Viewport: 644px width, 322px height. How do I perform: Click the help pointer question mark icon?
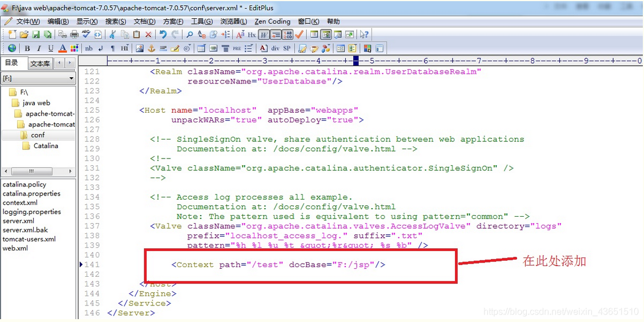click(x=364, y=34)
